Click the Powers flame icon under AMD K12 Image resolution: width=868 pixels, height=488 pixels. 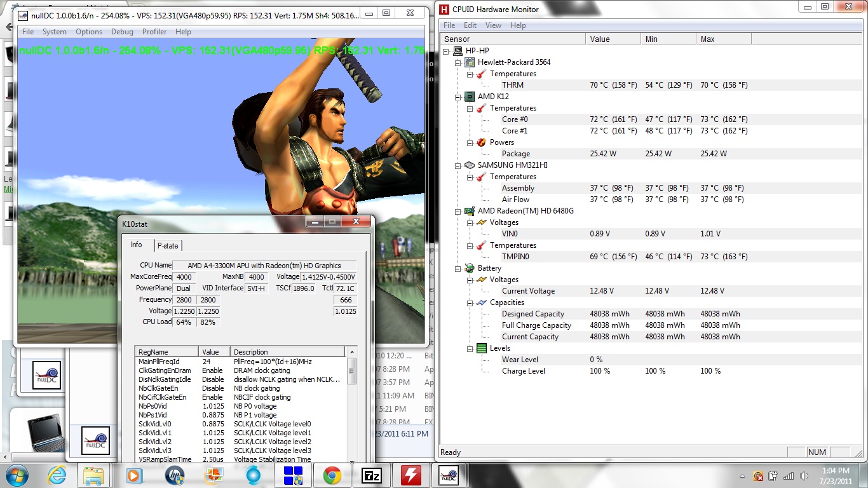click(481, 142)
